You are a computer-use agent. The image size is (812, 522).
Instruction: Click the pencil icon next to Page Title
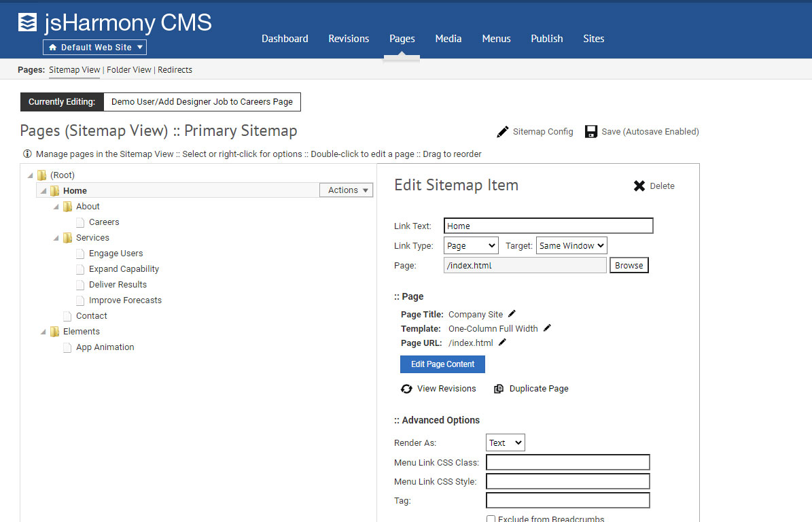(x=512, y=314)
